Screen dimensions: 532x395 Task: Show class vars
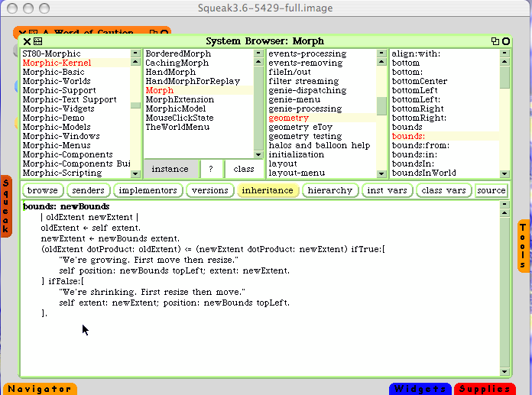[x=444, y=190]
